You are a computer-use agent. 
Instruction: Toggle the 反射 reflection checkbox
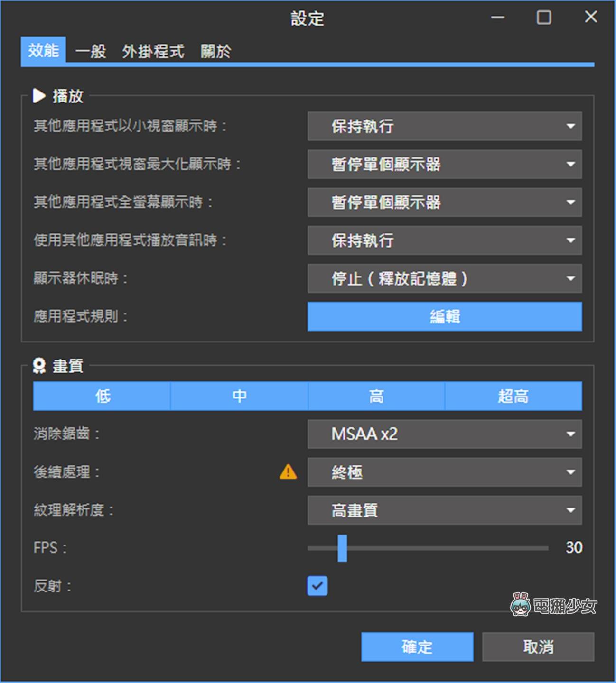[x=317, y=586]
